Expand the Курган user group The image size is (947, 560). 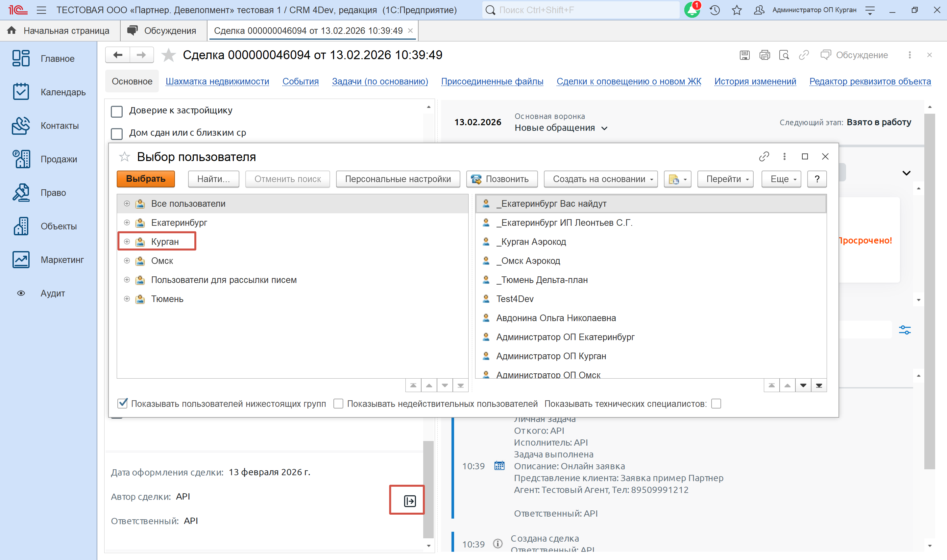(127, 242)
